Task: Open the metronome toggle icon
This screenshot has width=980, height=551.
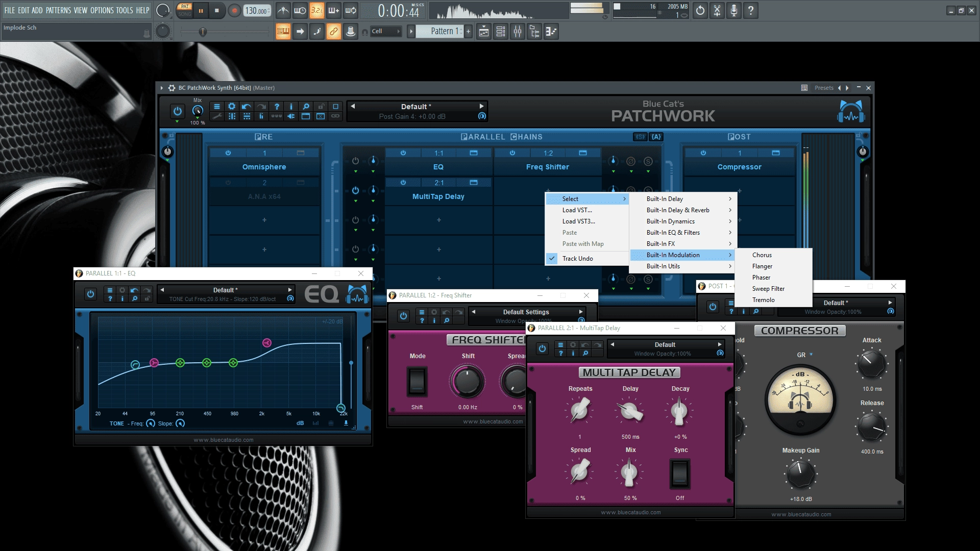Action: click(x=283, y=10)
